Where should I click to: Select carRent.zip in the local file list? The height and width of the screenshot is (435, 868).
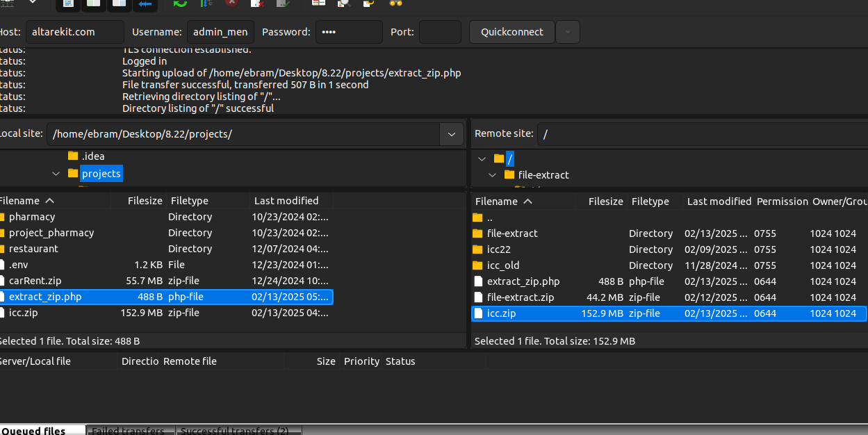tap(35, 281)
